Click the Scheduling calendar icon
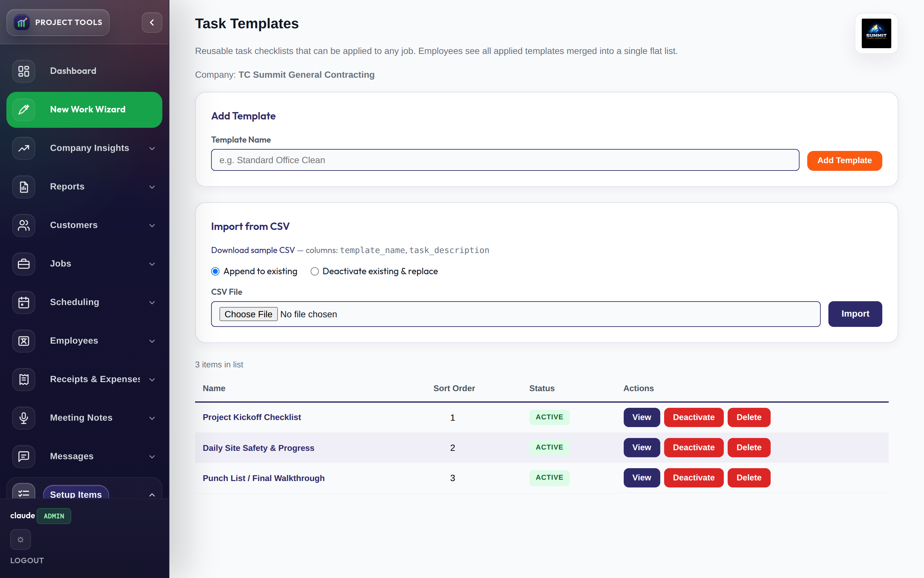Screen dimensions: 924x578 [x=24, y=302]
